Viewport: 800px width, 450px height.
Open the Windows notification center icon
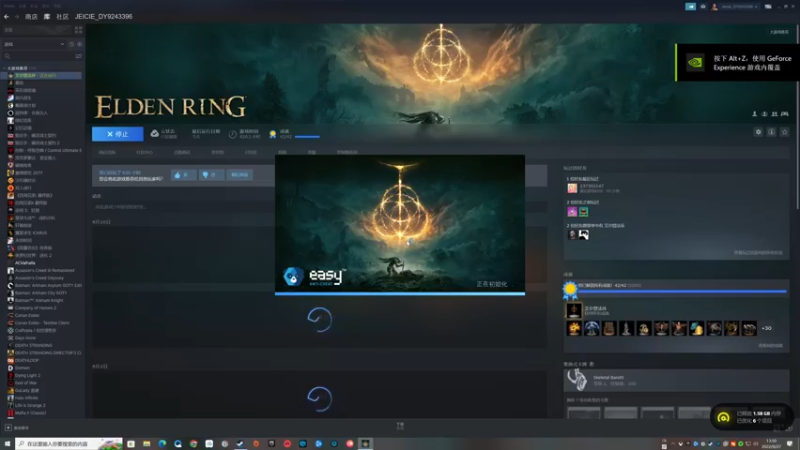point(790,444)
